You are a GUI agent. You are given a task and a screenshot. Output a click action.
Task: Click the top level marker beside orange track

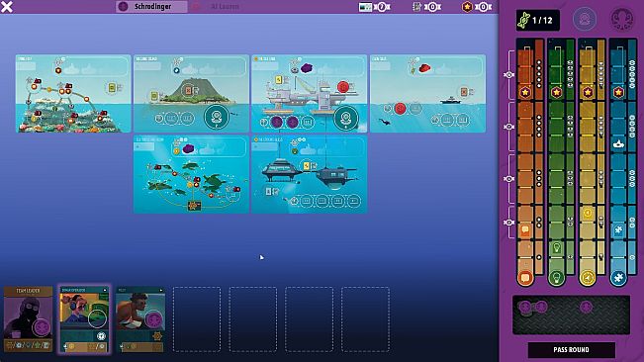click(x=508, y=75)
